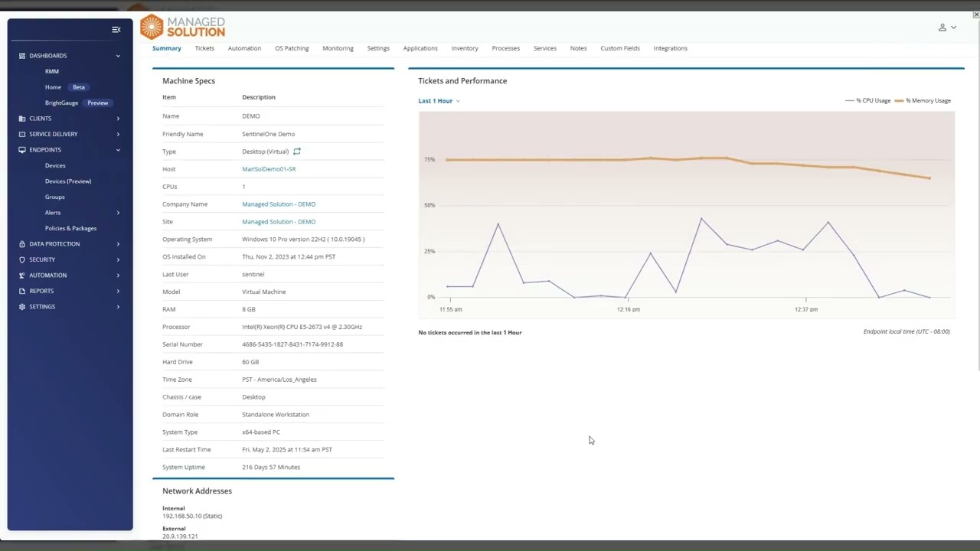Expand the Automation section chevron
The image size is (980, 551).
point(118,275)
